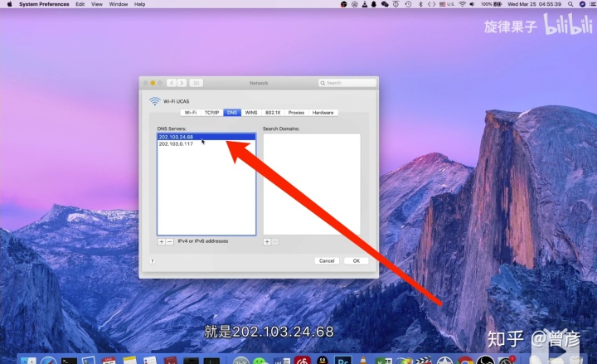The height and width of the screenshot is (364, 597).
Task: Click inside the empty Search Domains list
Action: pos(312,184)
